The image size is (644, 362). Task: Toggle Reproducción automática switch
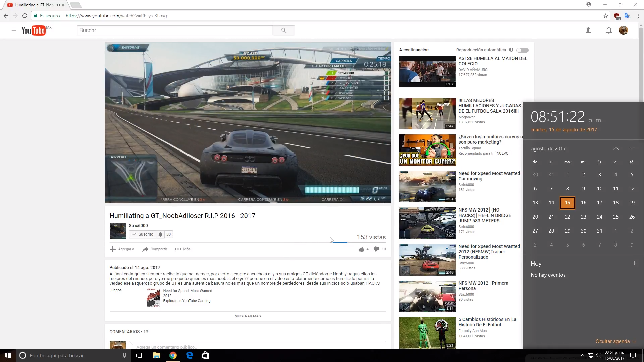click(x=522, y=50)
